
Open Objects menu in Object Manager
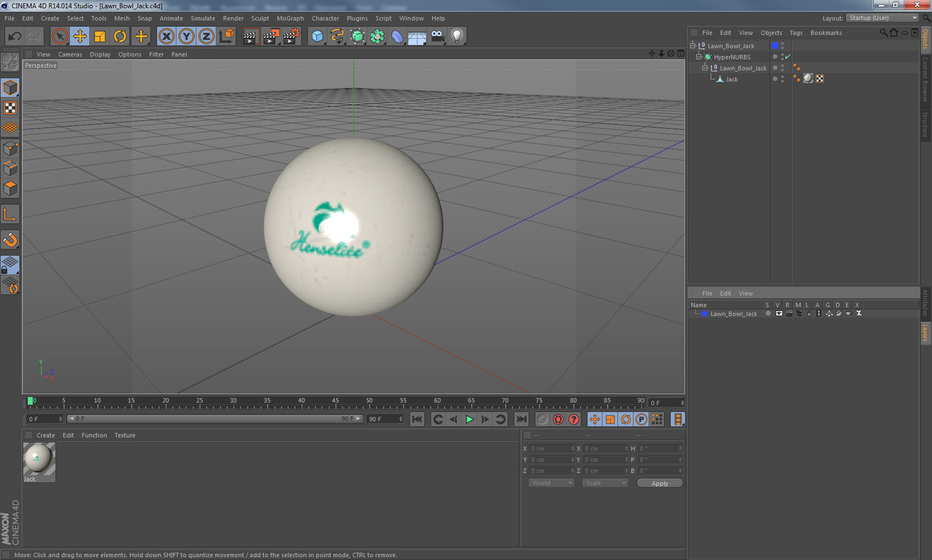pos(771,33)
